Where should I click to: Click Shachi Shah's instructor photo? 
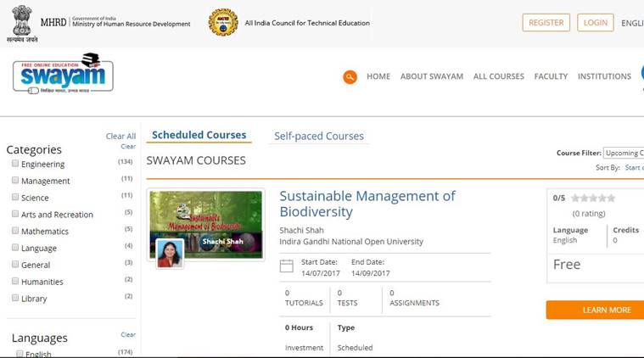[170, 252]
